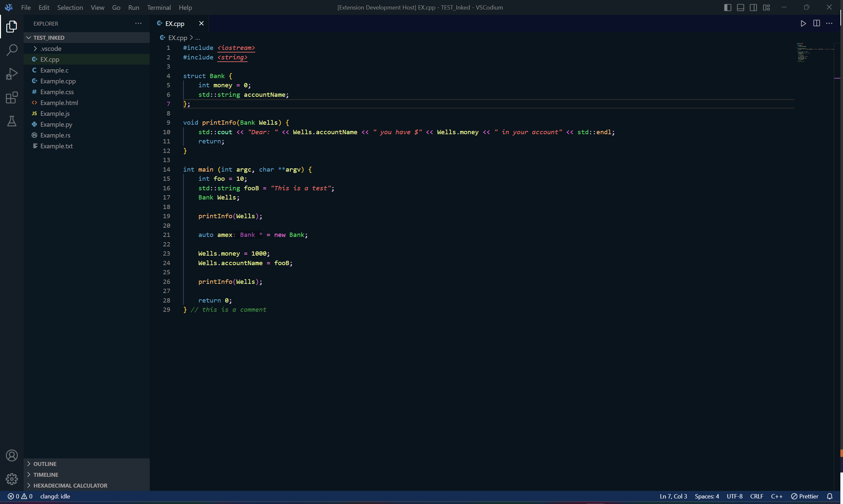
Task: Split the editor to the right
Action: [x=816, y=23]
